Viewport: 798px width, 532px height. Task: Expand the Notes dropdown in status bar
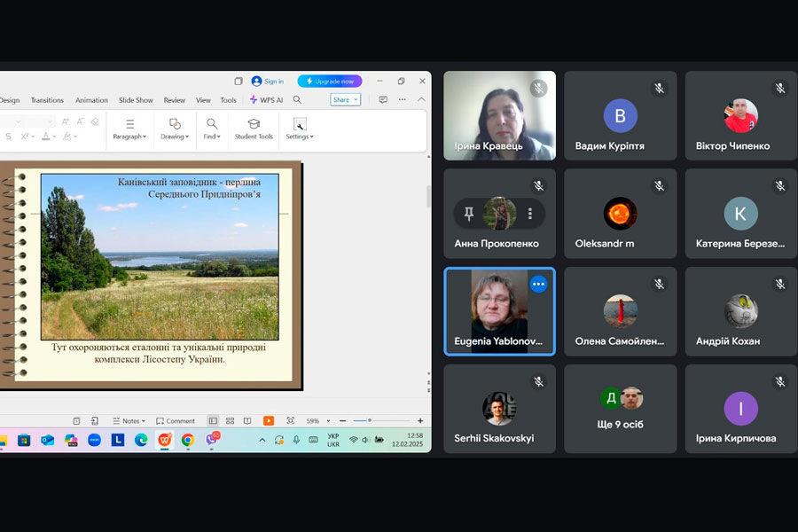coord(129,421)
